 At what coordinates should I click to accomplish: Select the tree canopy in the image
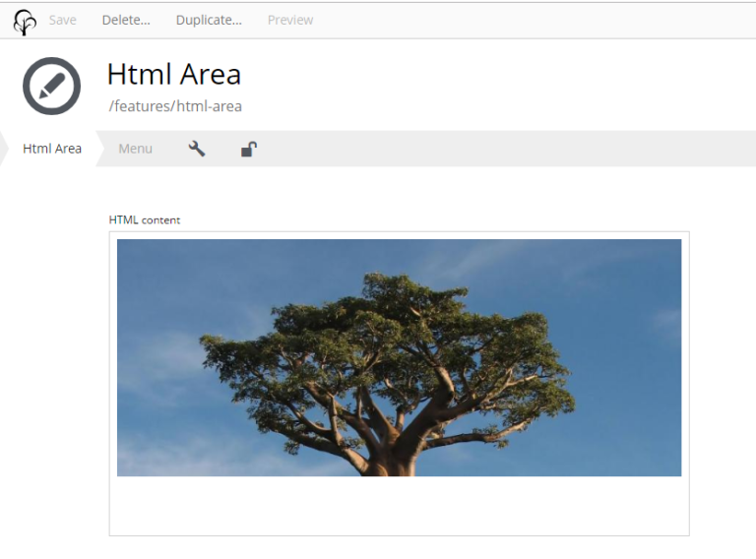(x=384, y=335)
